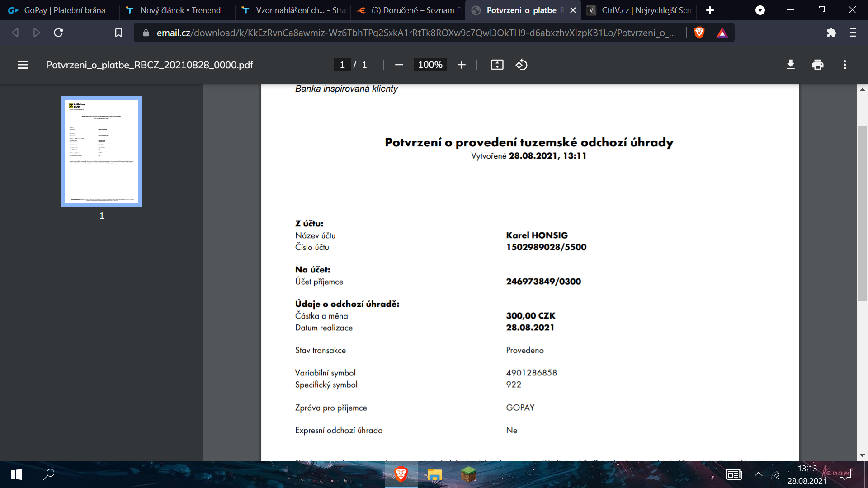Toggle the PDF sidebar hamburger menu
The height and width of the screenshot is (488, 868).
[23, 65]
